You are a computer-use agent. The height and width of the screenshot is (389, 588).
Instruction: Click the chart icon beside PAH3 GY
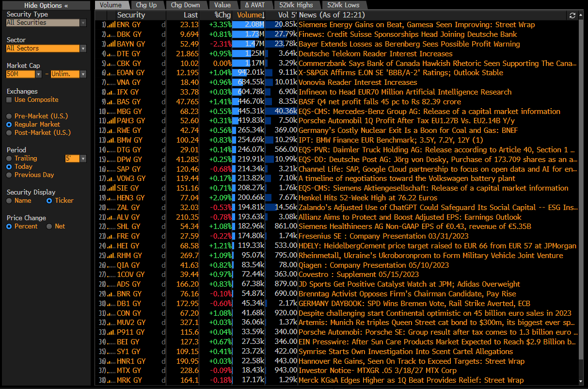(x=111, y=121)
